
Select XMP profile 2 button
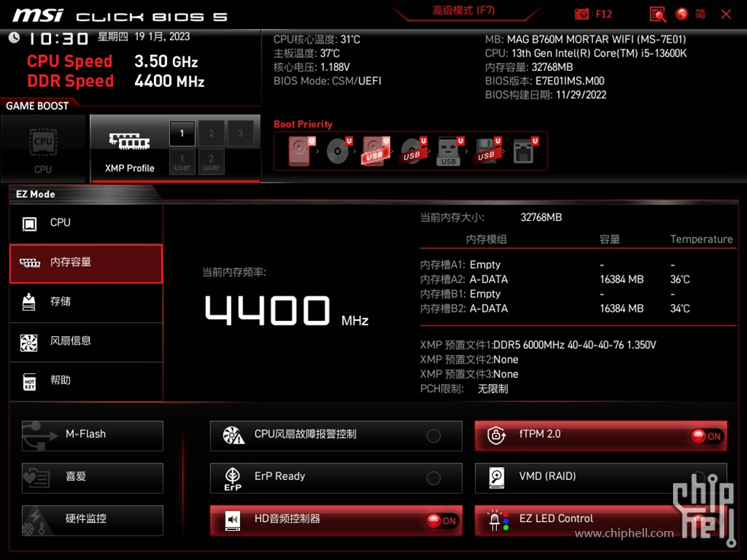(x=211, y=133)
